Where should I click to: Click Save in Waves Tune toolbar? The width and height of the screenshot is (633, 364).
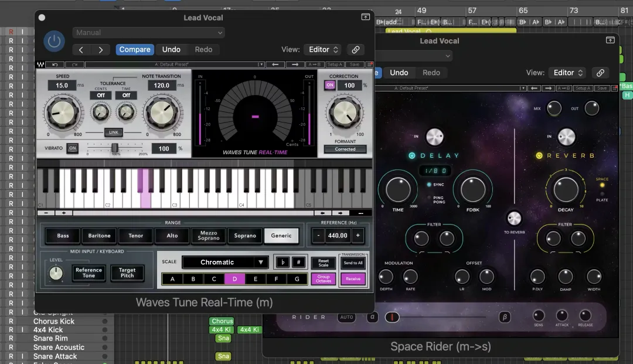pyautogui.click(x=355, y=64)
